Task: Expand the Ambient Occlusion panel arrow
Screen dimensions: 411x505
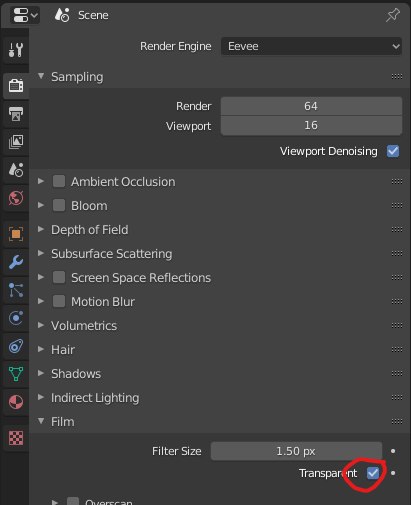Action: tap(41, 181)
